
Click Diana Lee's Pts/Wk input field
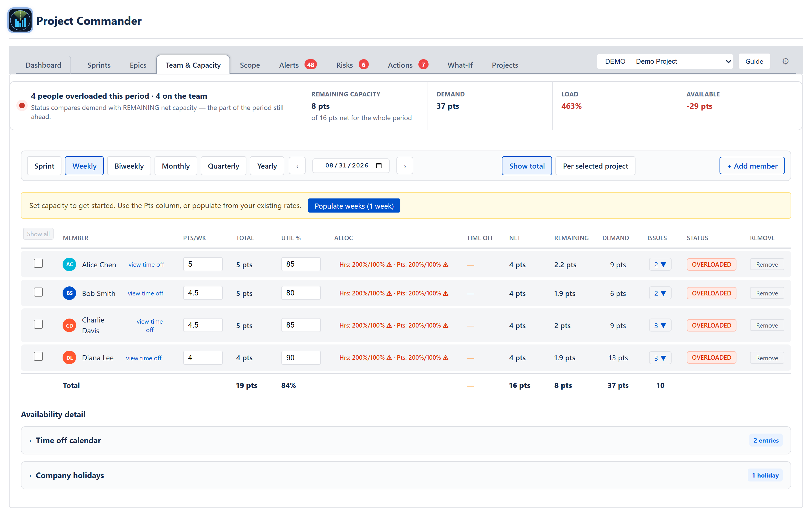[203, 357]
